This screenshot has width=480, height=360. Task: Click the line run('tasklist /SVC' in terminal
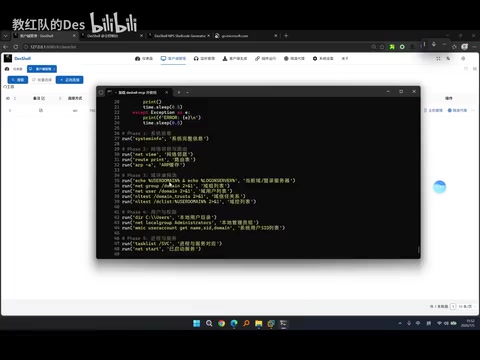coord(172,244)
